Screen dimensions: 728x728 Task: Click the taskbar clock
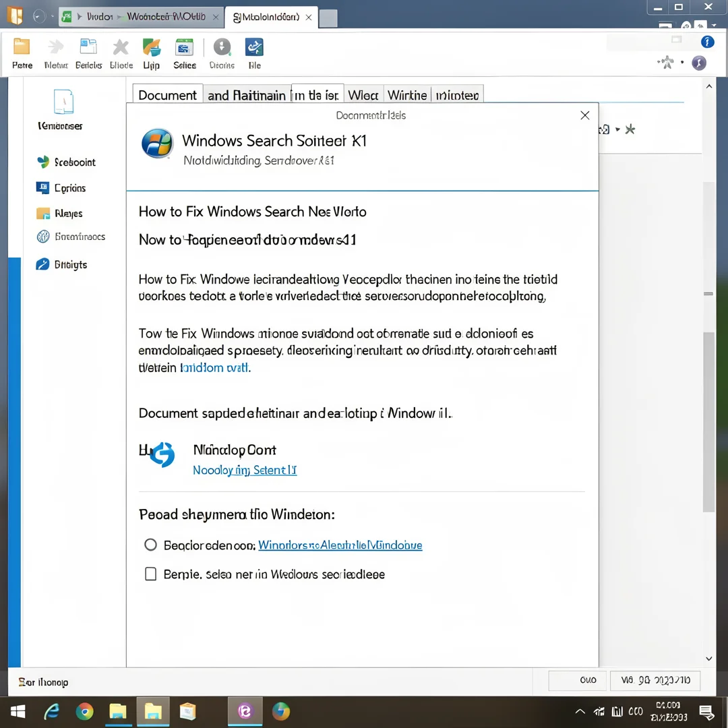click(x=668, y=711)
